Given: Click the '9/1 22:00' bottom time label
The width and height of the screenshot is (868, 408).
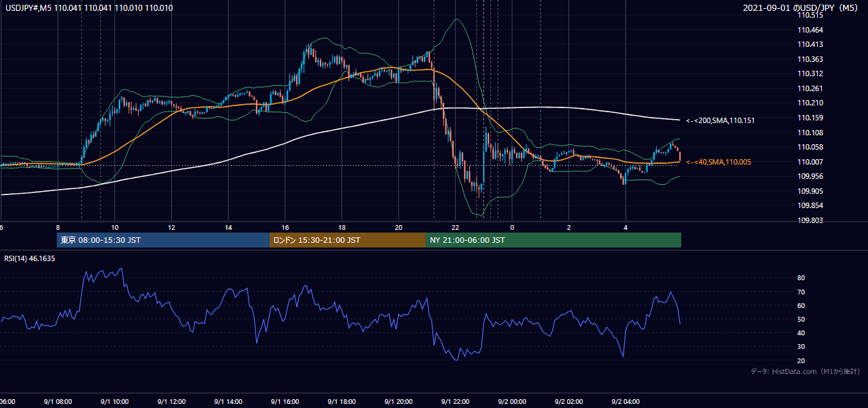Looking at the screenshot, I should pos(455,402).
